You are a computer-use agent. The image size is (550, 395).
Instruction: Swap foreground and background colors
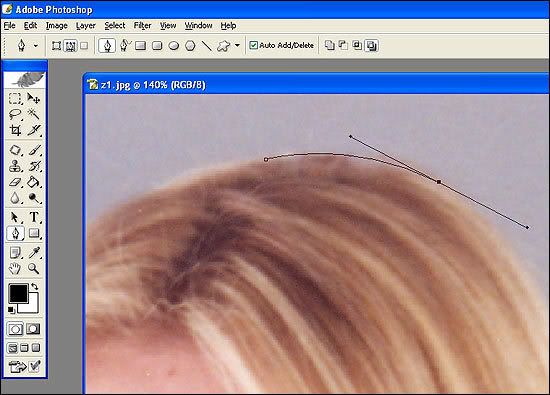pyautogui.click(x=34, y=287)
